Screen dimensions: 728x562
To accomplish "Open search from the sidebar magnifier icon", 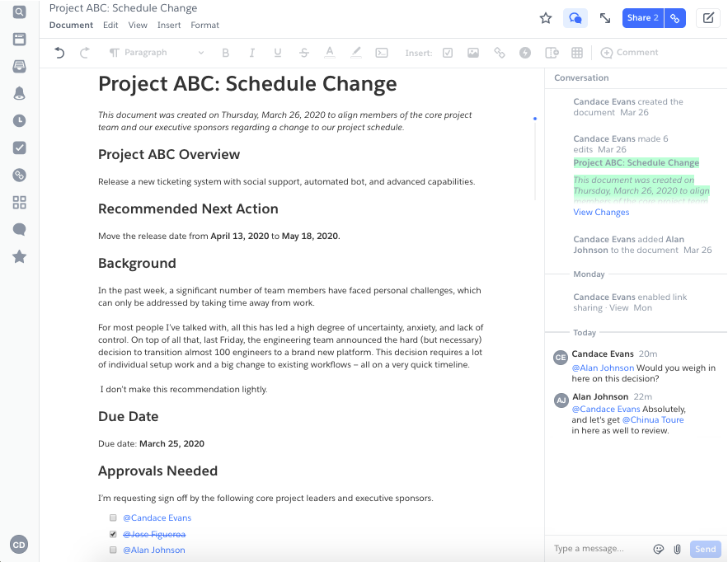I will click(19, 12).
